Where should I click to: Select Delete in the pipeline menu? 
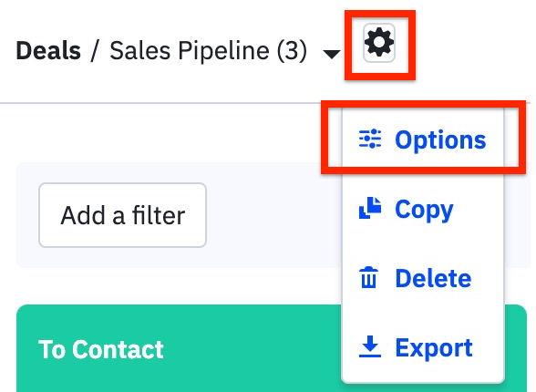(423, 278)
